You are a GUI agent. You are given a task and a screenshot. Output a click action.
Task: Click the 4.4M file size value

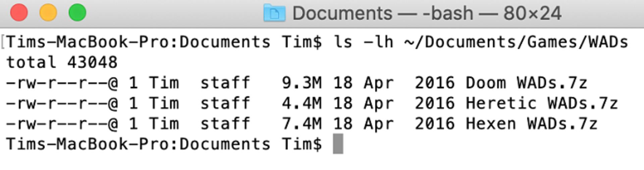pos(302,103)
